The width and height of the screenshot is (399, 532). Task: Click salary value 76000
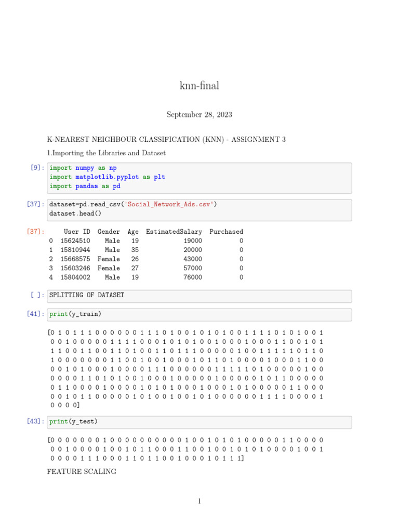tap(193, 277)
